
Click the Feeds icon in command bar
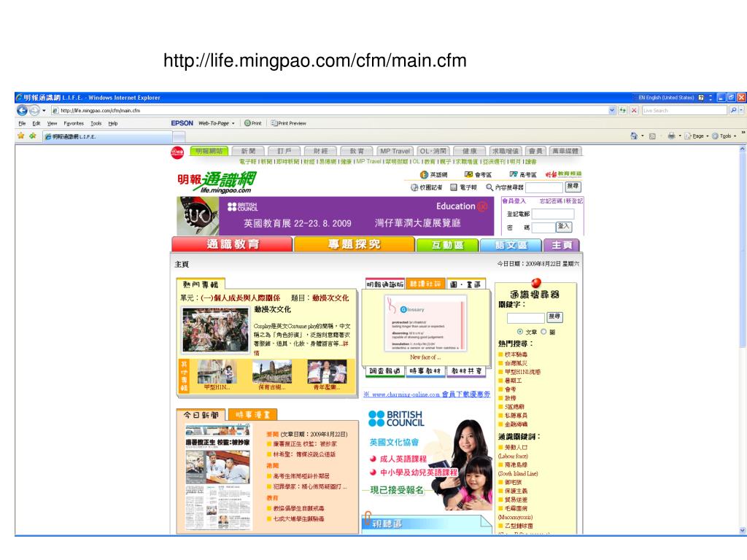click(x=653, y=136)
